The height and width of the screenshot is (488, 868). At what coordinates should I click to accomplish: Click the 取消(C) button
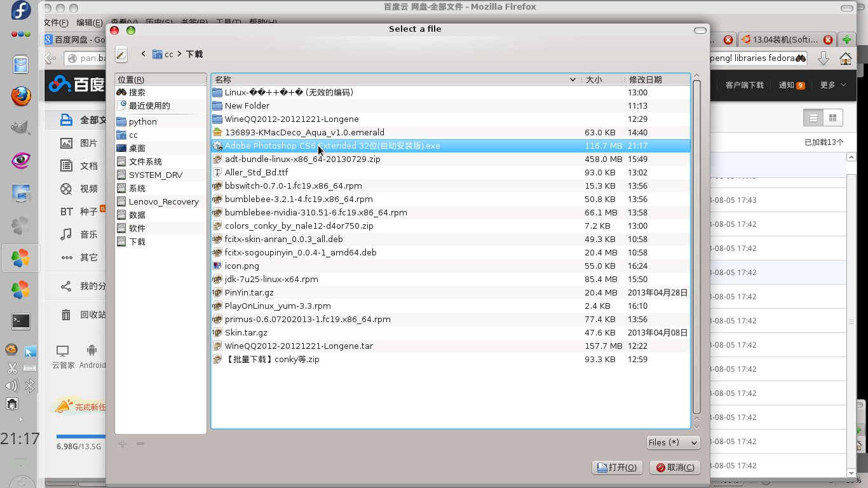[x=675, y=467]
